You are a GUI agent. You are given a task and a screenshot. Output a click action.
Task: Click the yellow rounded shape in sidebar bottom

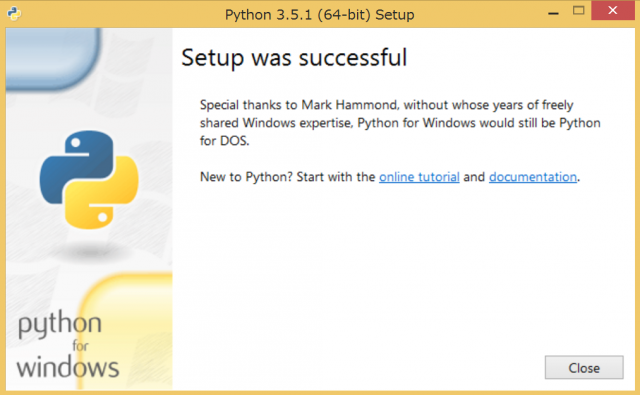click(127, 331)
